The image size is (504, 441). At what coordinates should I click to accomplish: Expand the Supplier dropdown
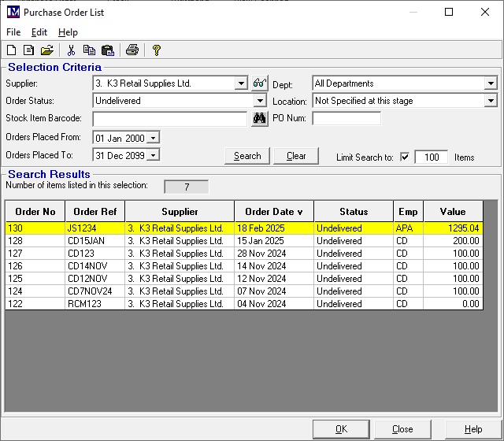[241, 83]
